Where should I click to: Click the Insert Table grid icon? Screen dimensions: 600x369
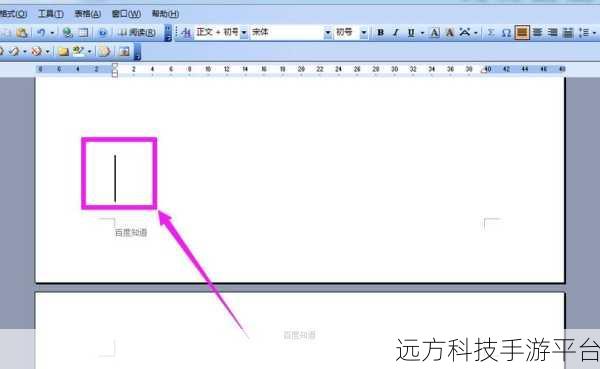point(83,33)
